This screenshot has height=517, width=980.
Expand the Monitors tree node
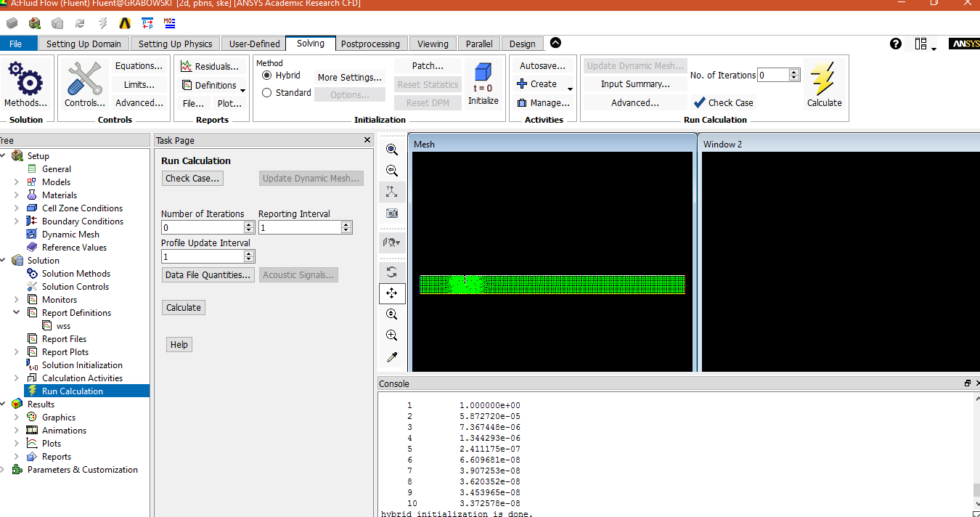[17, 300]
